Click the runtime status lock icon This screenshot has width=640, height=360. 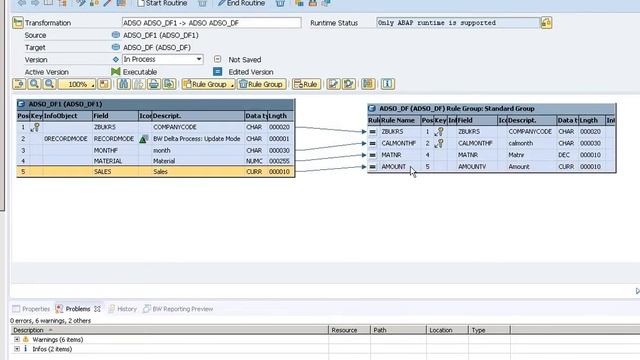[546, 22]
